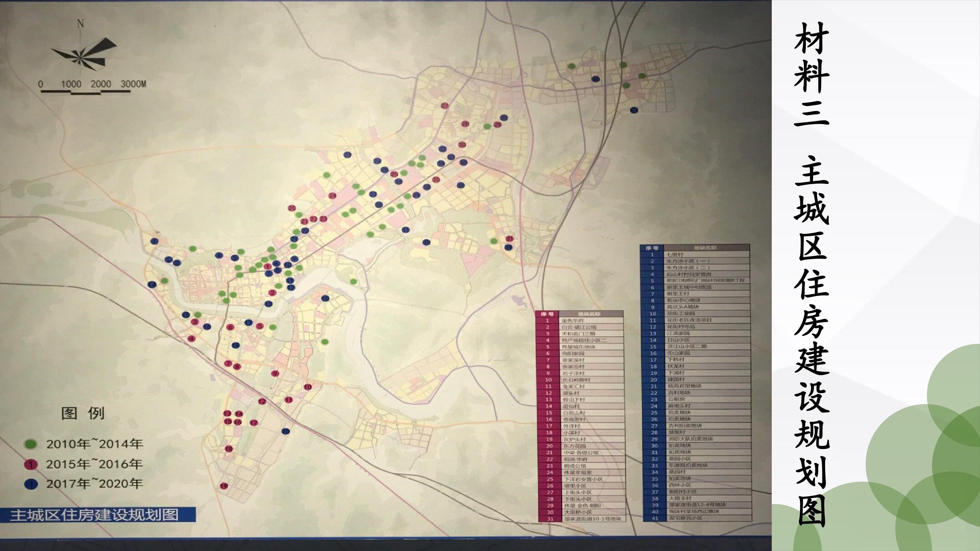The width and height of the screenshot is (980, 551).
Task: Select the legend label 2017年~2020年
Action: (x=94, y=484)
